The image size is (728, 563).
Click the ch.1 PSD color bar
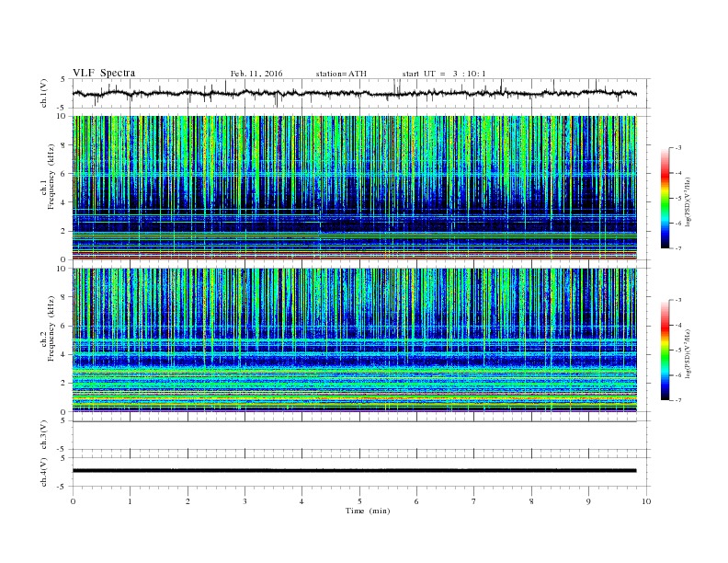(665, 198)
